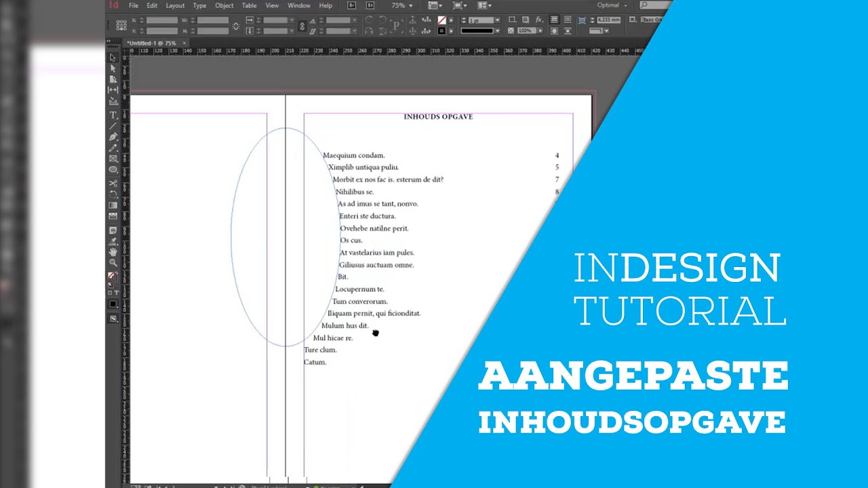Open the Edit menu
Viewport: 868px width, 488px height.
(152, 5)
